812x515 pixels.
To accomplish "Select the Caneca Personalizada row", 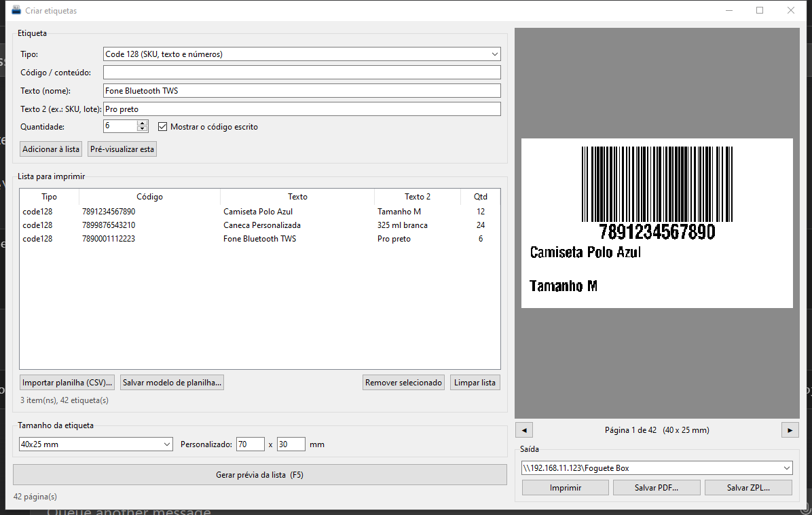I will pyautogui.click(x=259, y=225).
